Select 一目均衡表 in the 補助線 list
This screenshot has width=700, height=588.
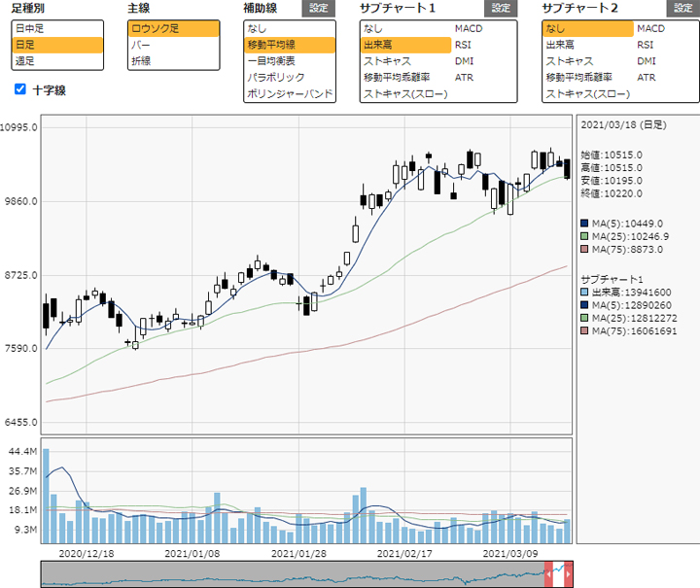click(290, 61)
